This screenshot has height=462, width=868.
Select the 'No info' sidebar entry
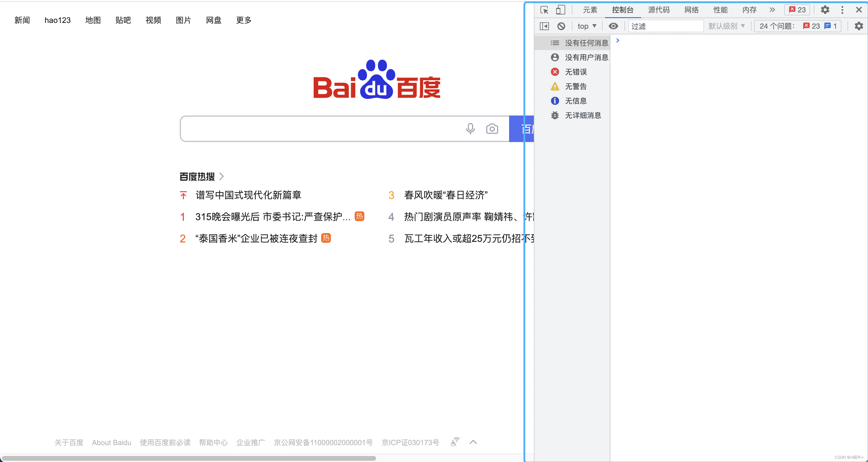tap(572, 101)
